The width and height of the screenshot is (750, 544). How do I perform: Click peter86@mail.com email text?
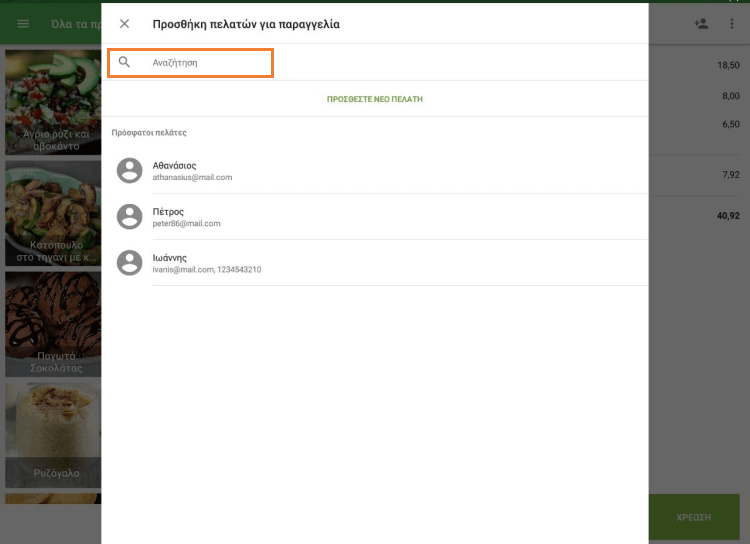[187, 223]
